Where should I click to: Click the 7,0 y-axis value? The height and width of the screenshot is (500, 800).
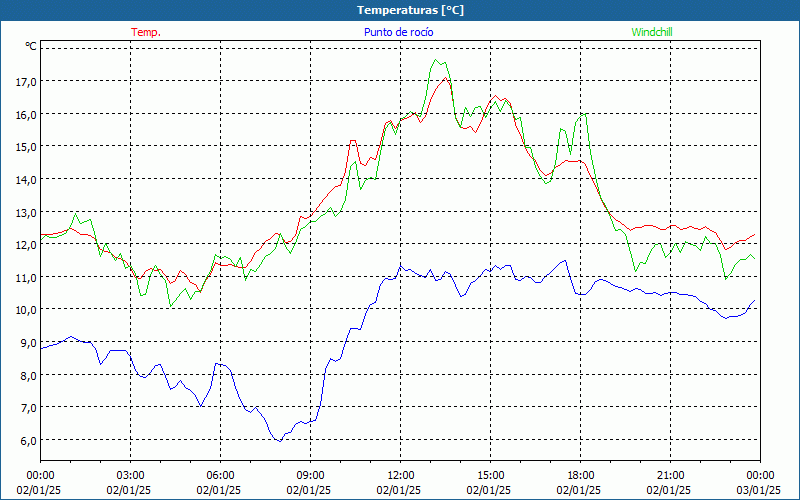(x=29, y=408)
